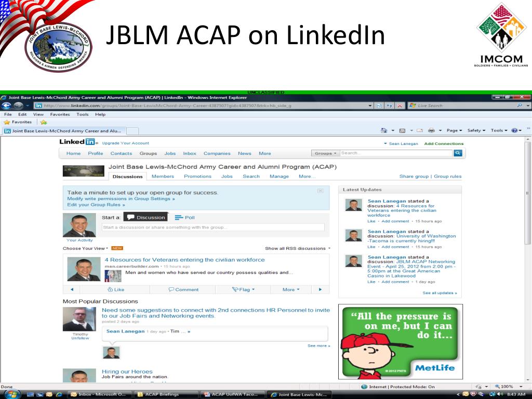This screenshot has height=399, width=532.
Task: Click the IE Help question mark icon
Action: [x=514, y=130]
